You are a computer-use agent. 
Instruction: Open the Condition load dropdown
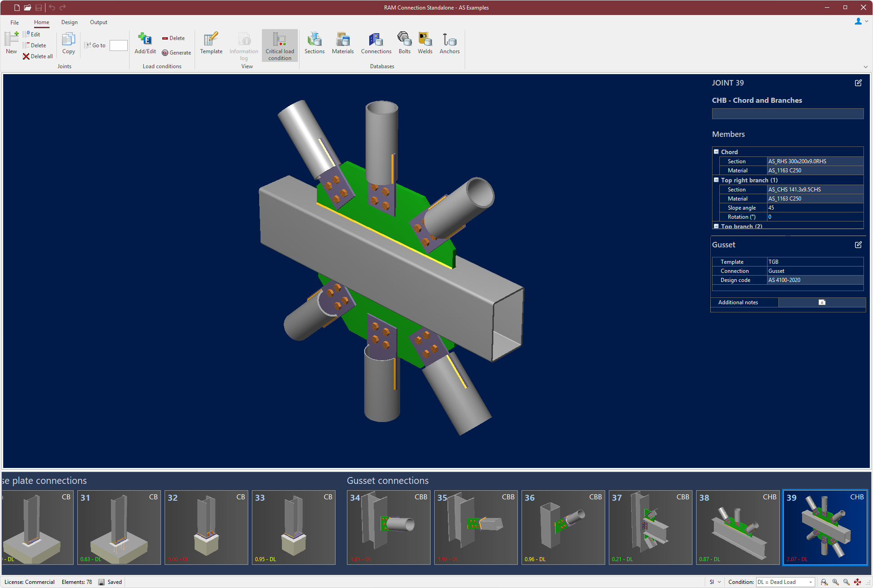(x=810, y=582)
